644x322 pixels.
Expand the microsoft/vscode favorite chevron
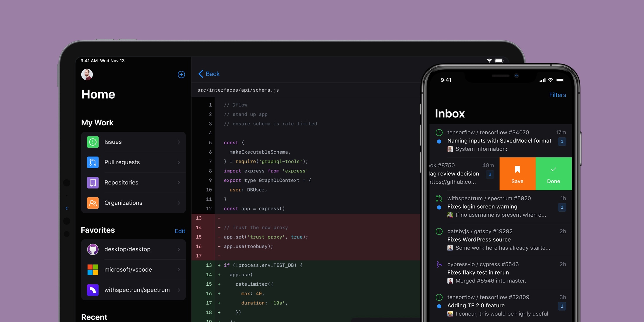tap(179, 270)
